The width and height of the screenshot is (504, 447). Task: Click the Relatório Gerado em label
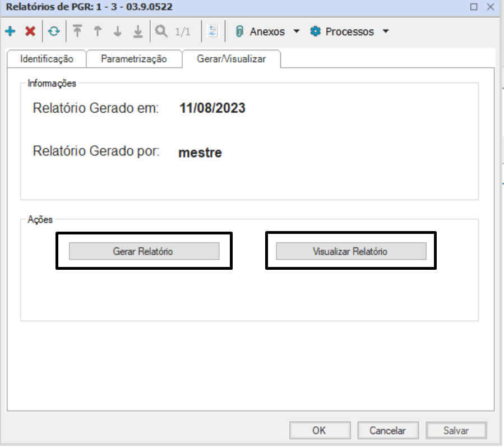(x=96, y=108)
